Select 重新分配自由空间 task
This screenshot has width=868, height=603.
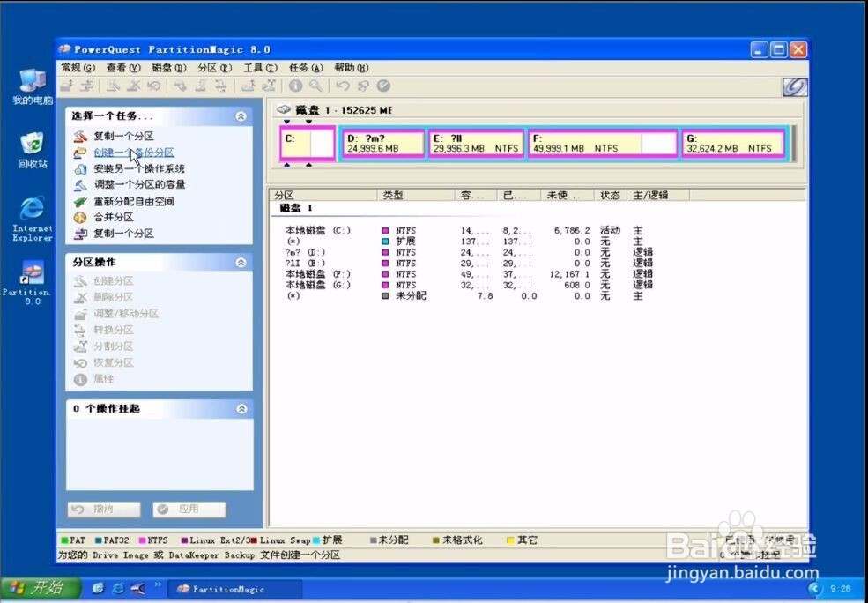pyautogui.click(x=133, y=201)
